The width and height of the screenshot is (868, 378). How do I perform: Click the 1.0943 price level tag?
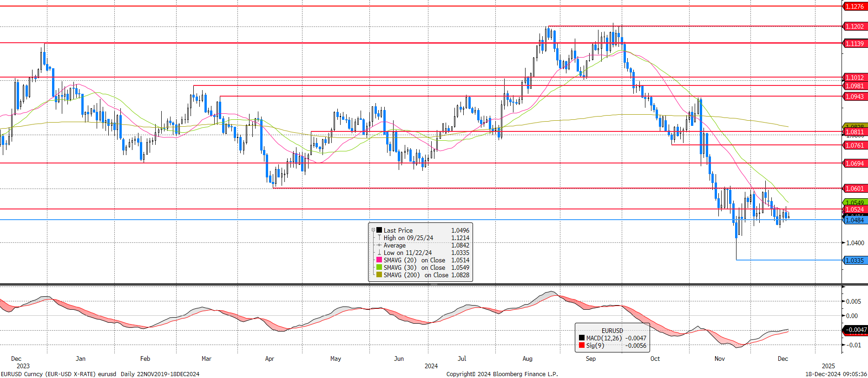click(855, 97)
